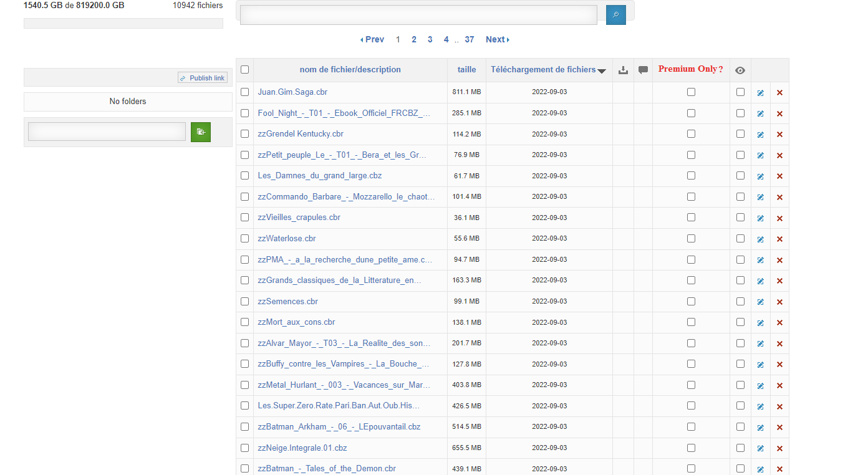Toggle visibility checkbox for zzSemences.cbr
Screen dimensions: 868x475
740,301
